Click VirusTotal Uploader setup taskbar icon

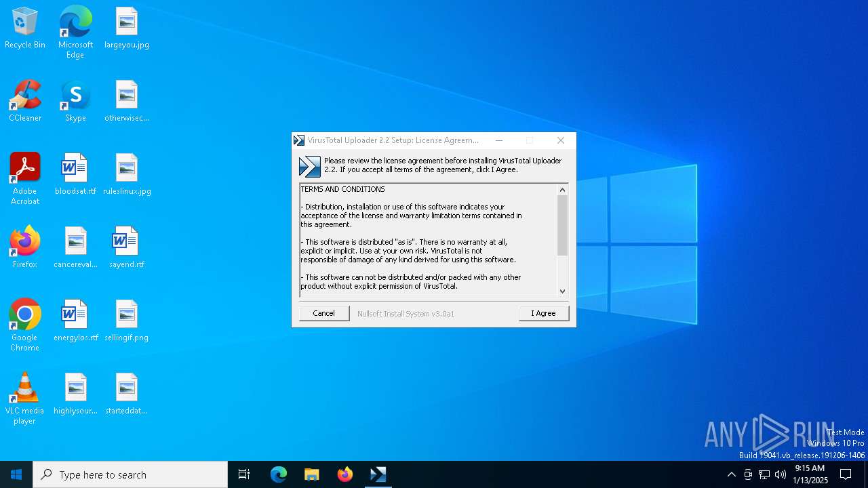click(x=378, y=474)
